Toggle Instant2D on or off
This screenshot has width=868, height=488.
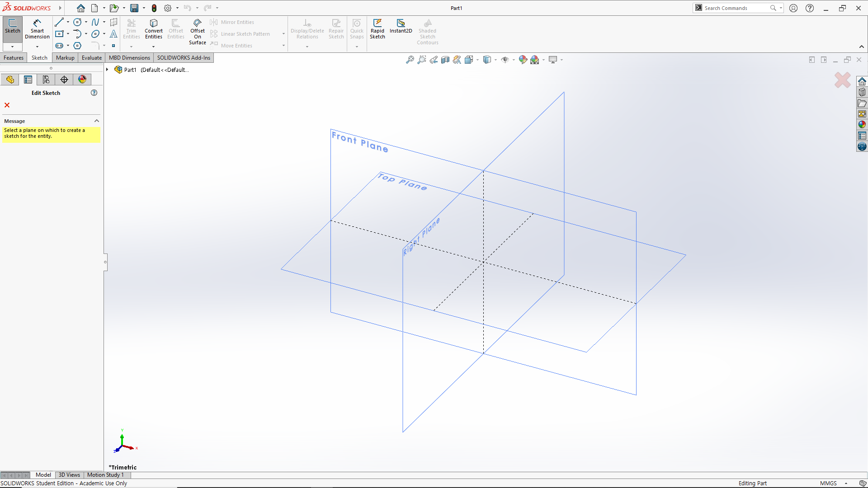pyautogui.click(x=401, y=26)
